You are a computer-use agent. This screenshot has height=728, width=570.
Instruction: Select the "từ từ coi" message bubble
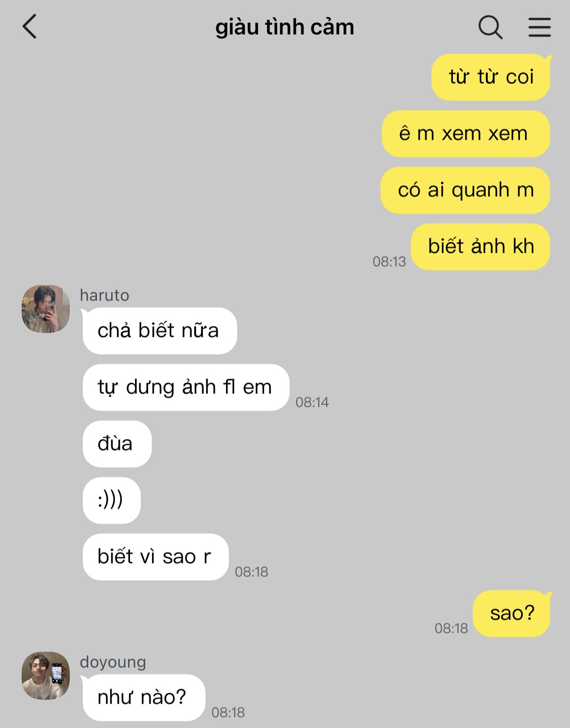coord(491,77)
